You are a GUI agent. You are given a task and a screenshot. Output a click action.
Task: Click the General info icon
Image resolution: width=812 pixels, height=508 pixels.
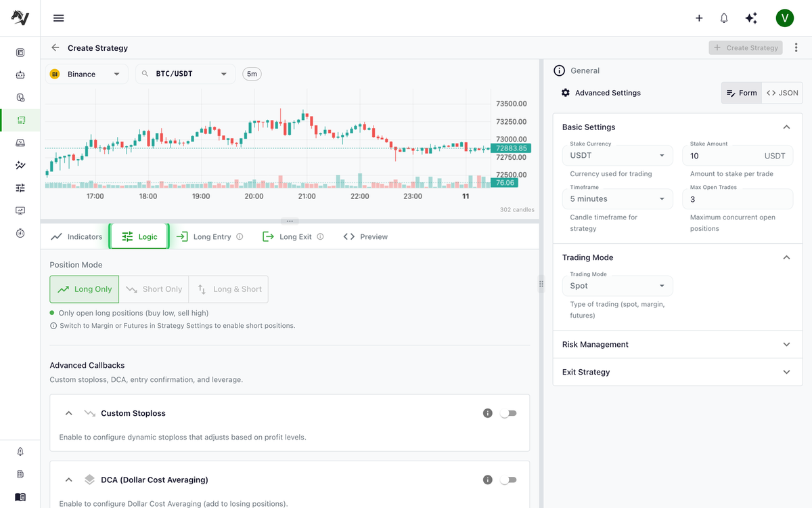point(559,70)
